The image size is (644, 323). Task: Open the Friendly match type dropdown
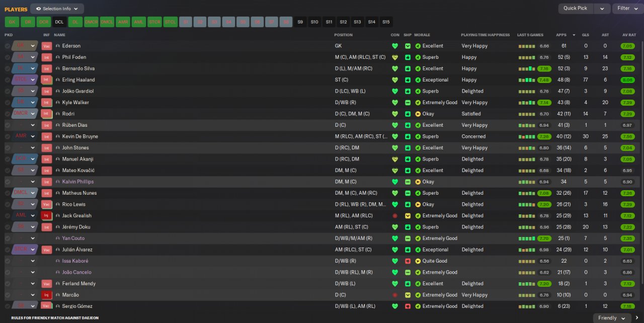click(x=612, y=318)
